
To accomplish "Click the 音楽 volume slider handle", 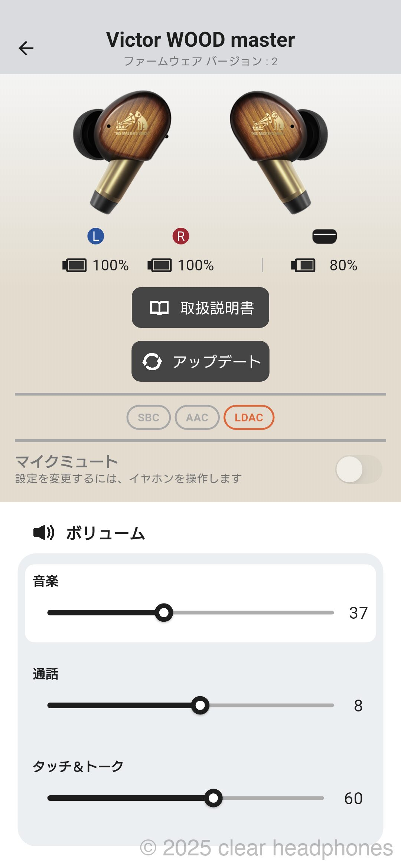I will click(164, 612).
